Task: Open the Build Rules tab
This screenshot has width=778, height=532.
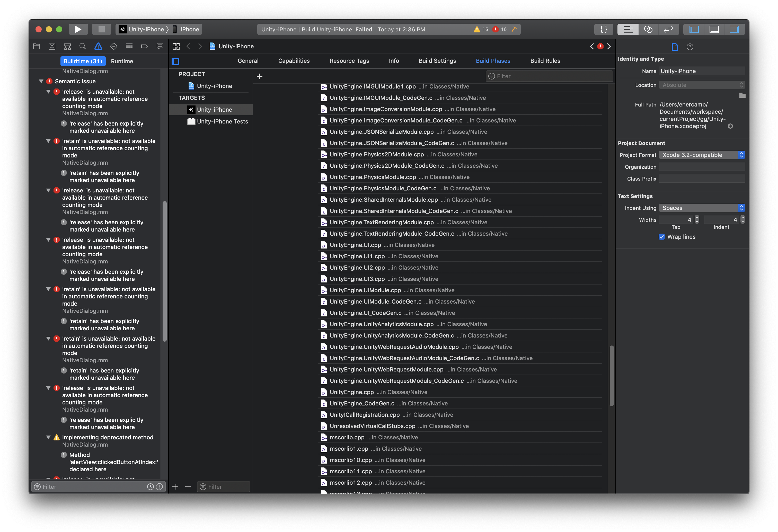Action: [x=545, y=61]
